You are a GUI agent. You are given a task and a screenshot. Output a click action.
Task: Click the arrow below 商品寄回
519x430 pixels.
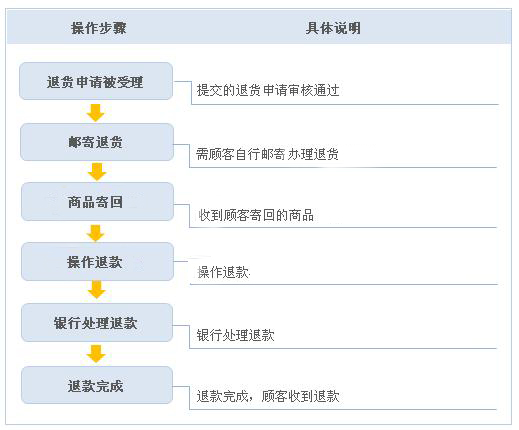pos(96,233)
